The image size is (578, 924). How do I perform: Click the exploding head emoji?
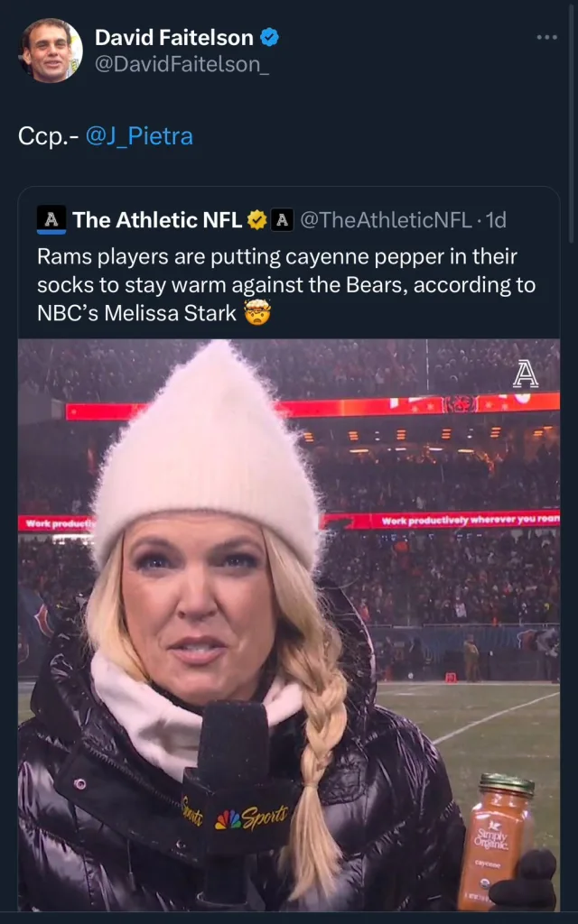(x=257, y=315)
